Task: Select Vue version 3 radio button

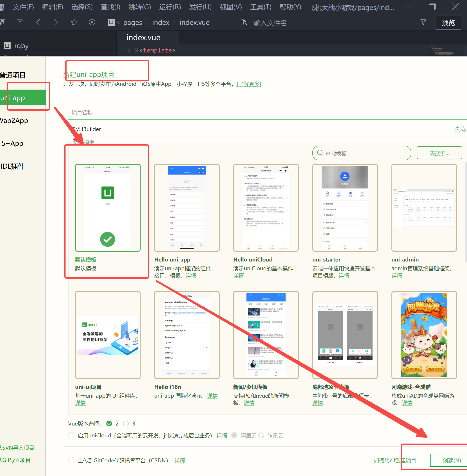Action: point(126,424)
